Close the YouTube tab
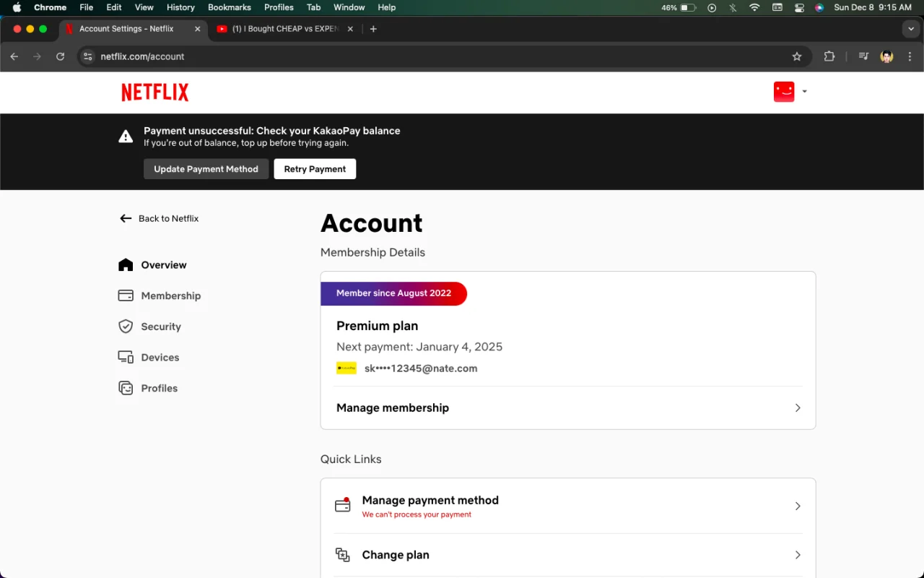 pos(350,29)
